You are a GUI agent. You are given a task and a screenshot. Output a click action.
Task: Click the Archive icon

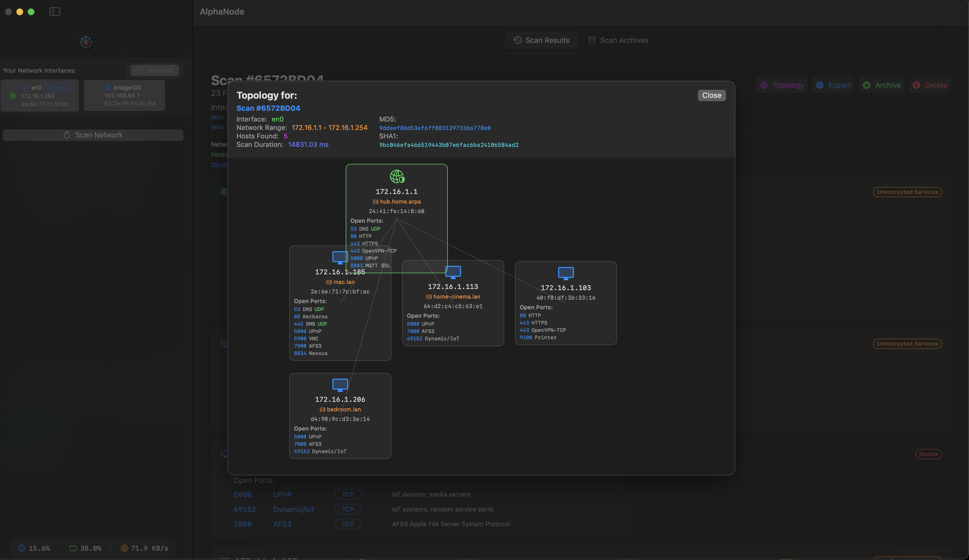tap(867, 85)
